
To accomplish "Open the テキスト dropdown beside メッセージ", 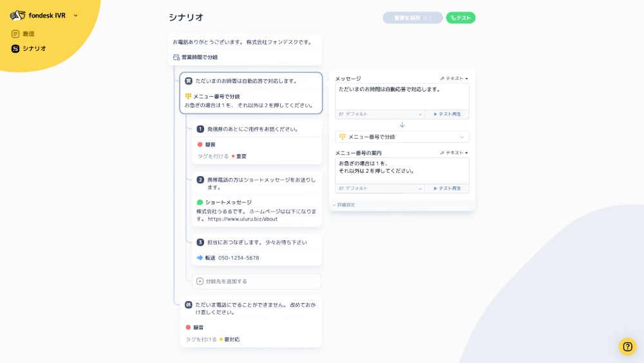I will click(x=454, y=78).
